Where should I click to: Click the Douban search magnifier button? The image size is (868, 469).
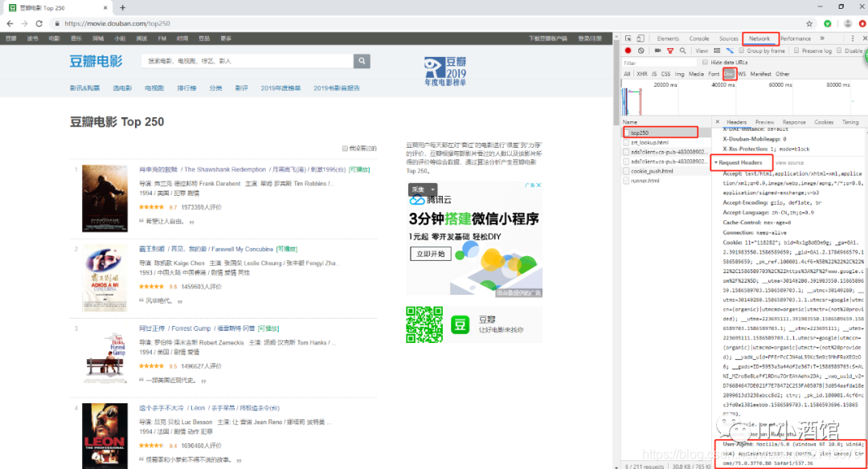coord(362,61)
